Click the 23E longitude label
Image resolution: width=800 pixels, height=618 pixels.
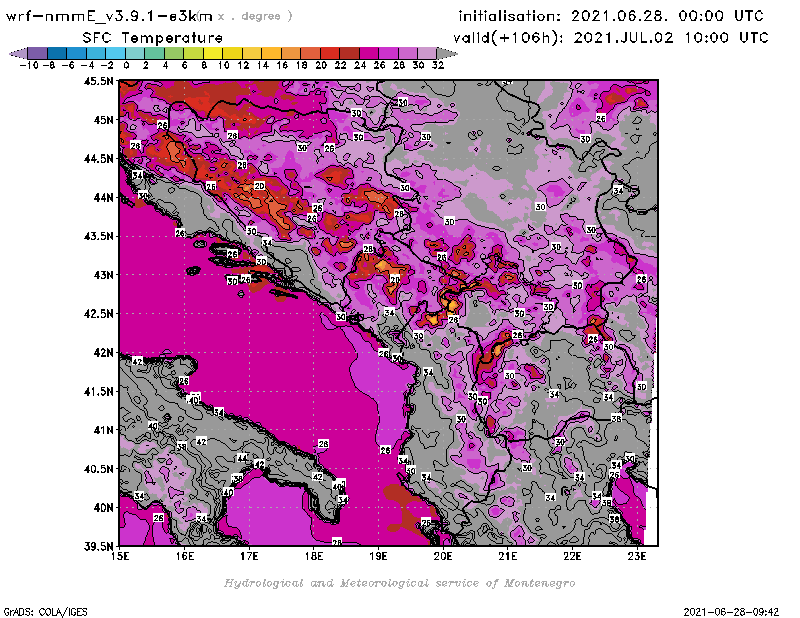click(637, 556)
